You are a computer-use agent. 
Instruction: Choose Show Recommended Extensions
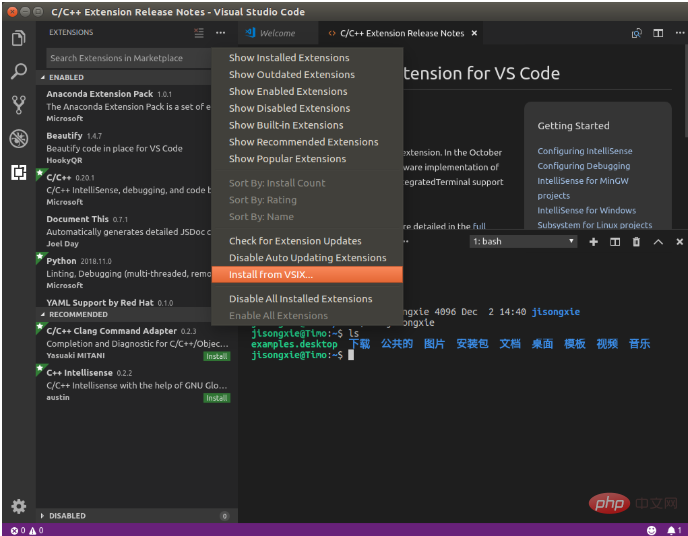click(307, 142)
